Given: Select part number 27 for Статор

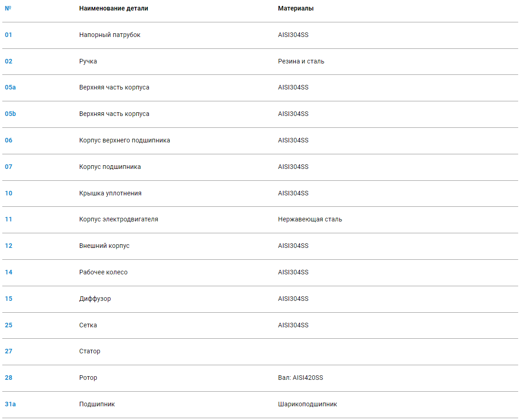Looking at the screenshot, I should (x=9, y=351).
